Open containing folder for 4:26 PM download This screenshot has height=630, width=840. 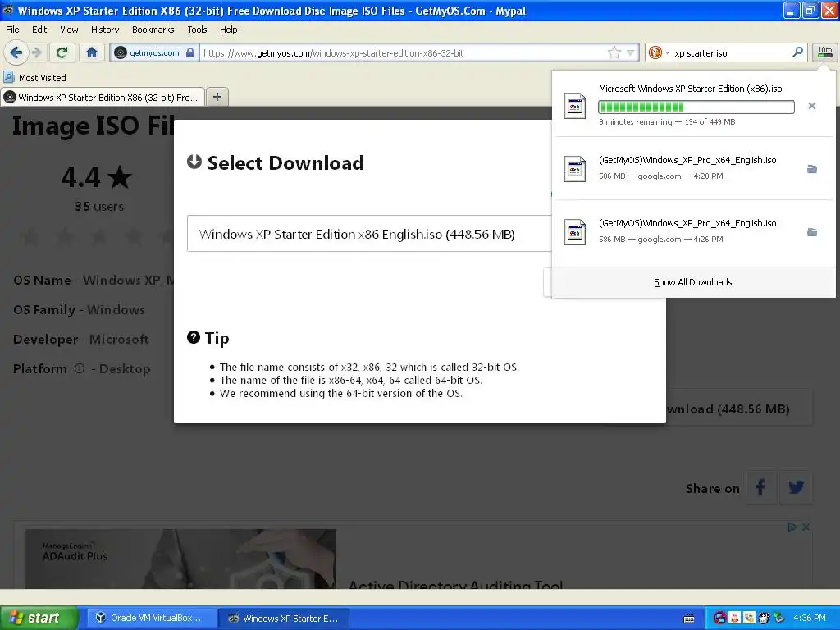pos(811,232)
